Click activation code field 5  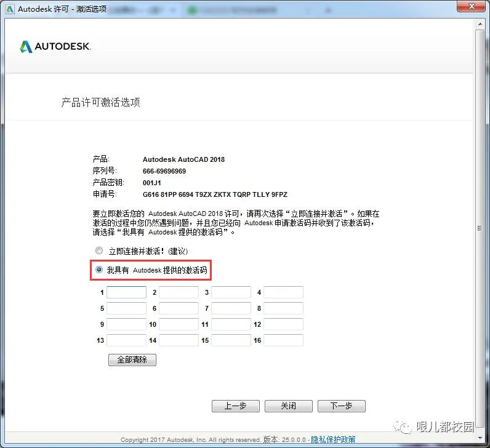(x=126, y=308)
